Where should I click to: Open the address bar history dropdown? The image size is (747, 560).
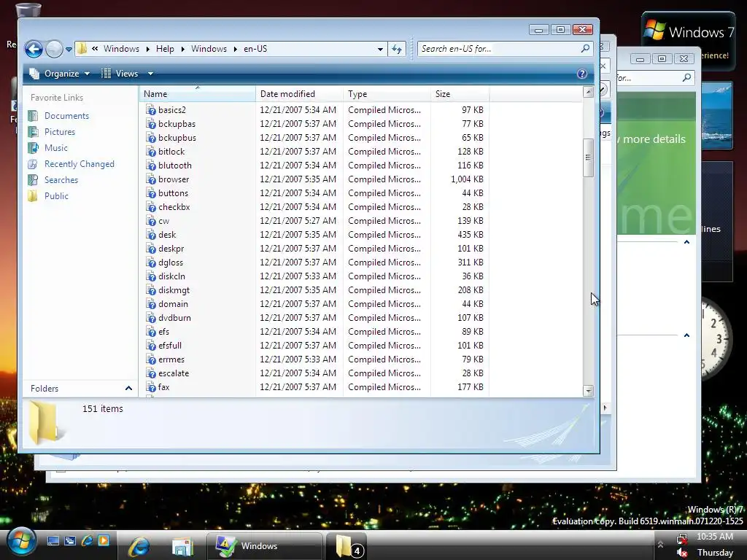point(380,49)
